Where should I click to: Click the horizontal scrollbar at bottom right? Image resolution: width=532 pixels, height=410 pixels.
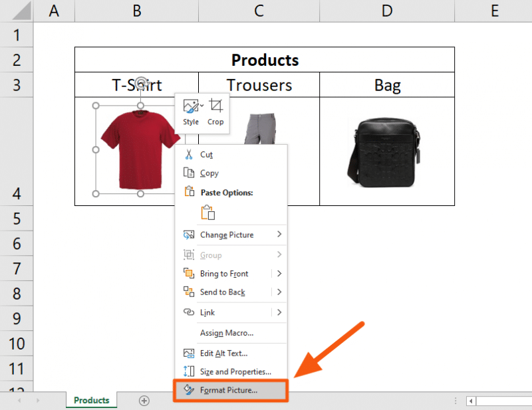pyautogui.click(x=499, y=401)
